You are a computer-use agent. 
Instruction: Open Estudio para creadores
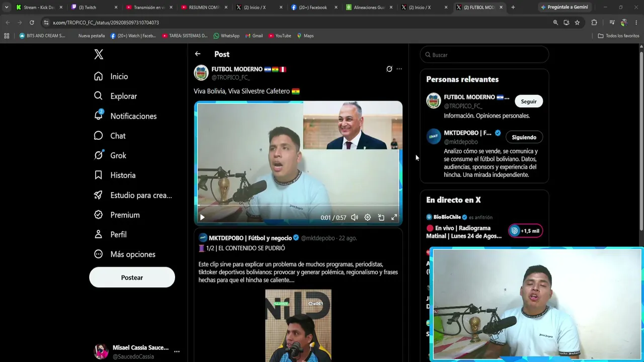coord(133,195)
